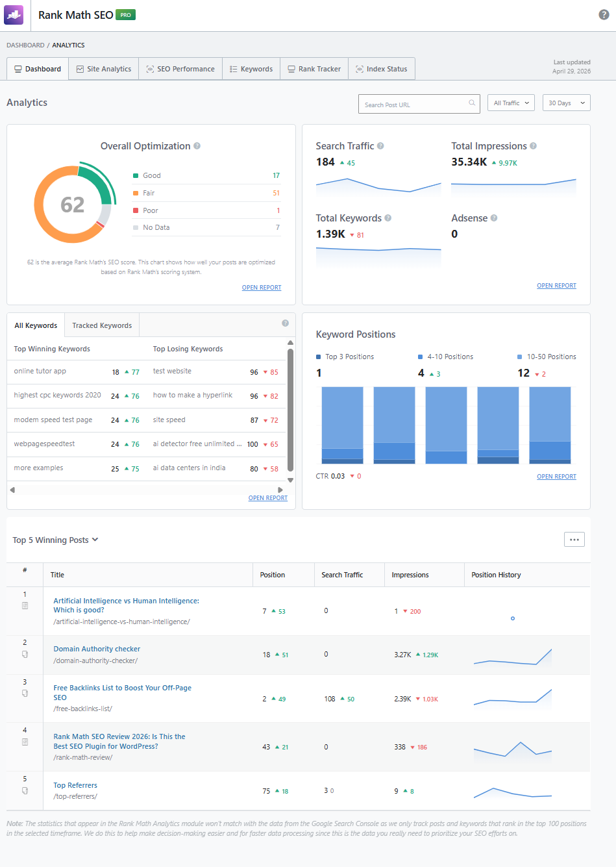
Task: Click the optimization score donut chart
Action: tap(75, 204)
